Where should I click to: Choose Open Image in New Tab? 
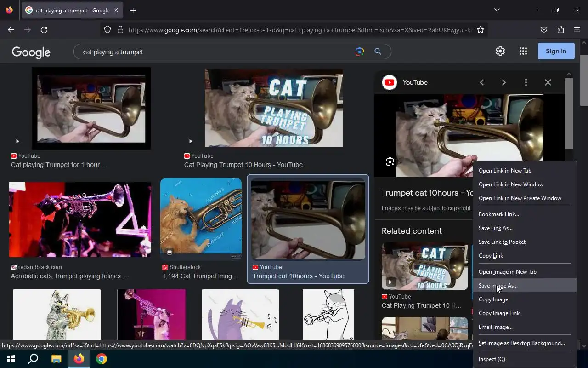coord(525,272)
